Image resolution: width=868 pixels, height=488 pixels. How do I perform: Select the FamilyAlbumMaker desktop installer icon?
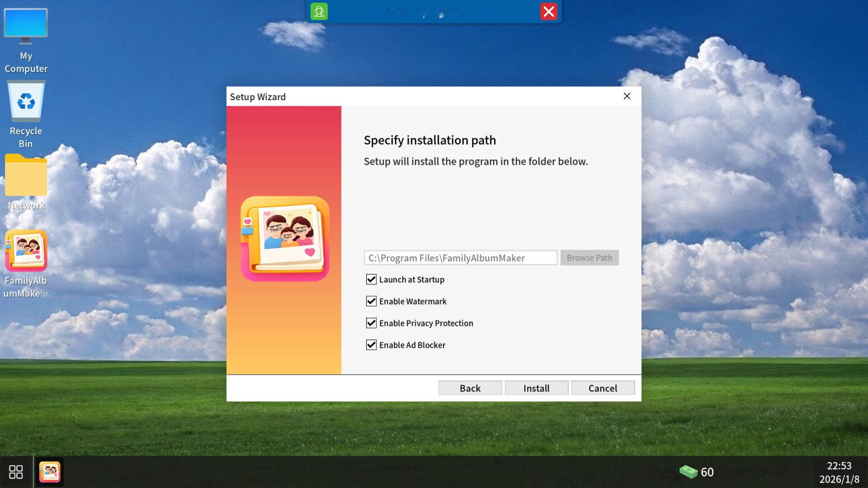[26, 263]
